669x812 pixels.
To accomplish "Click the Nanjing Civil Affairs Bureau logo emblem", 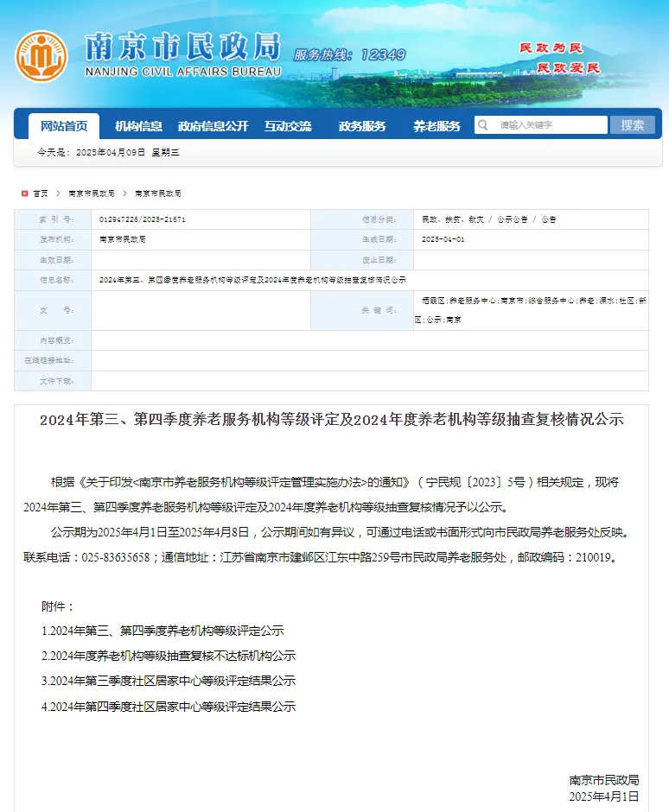I will pyautogui.click(x=40, y=56).
